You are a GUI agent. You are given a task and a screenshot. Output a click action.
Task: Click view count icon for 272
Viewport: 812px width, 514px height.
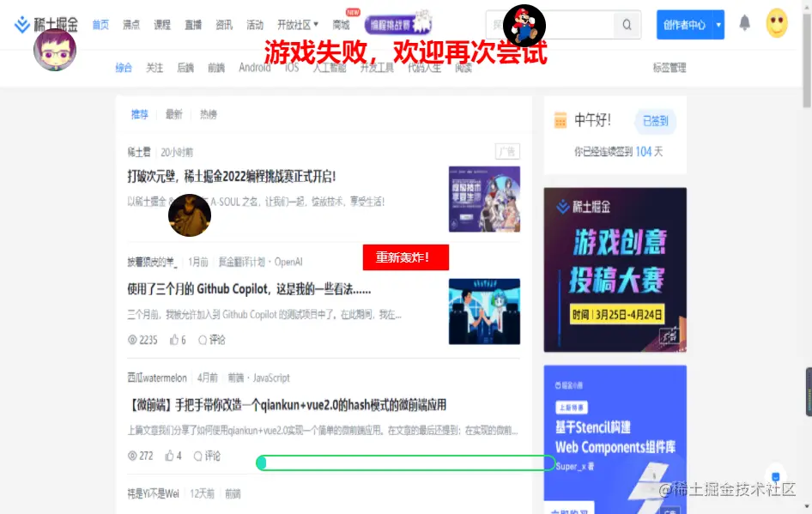point(132,456)
